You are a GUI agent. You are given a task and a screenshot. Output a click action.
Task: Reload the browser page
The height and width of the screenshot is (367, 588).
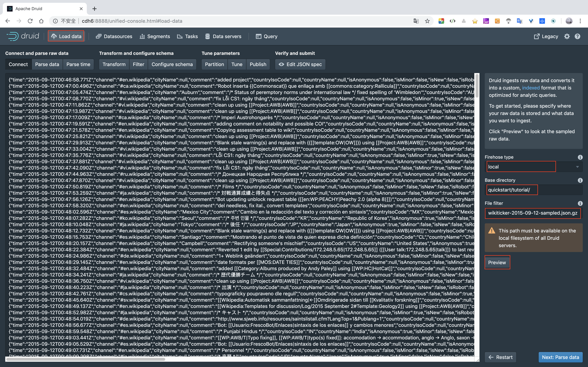coord(30,21)
